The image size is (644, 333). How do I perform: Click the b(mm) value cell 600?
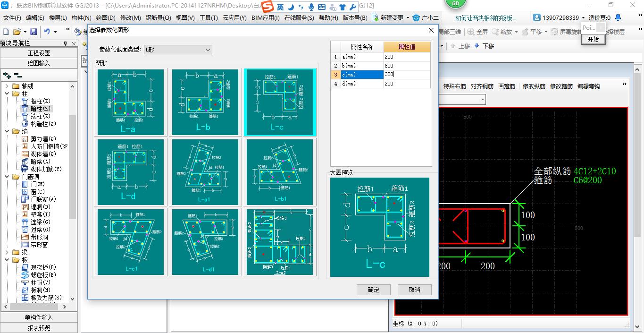(407, 66)
